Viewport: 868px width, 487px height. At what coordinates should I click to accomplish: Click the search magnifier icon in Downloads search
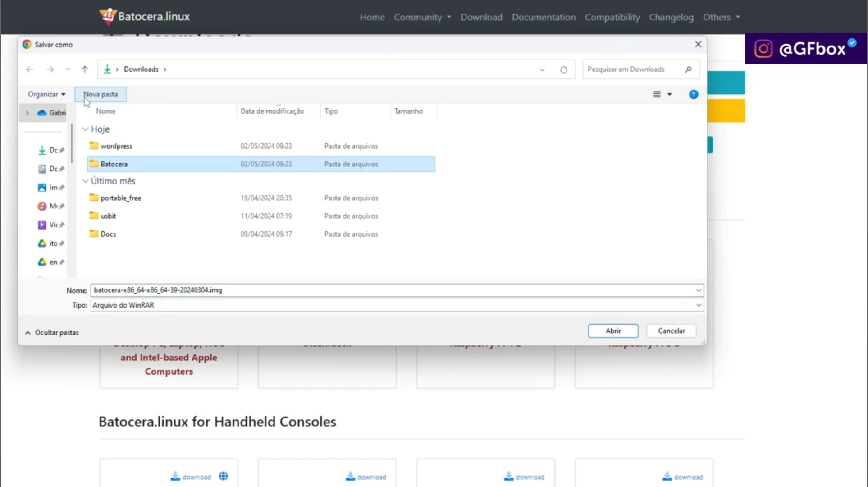point(688,69)
